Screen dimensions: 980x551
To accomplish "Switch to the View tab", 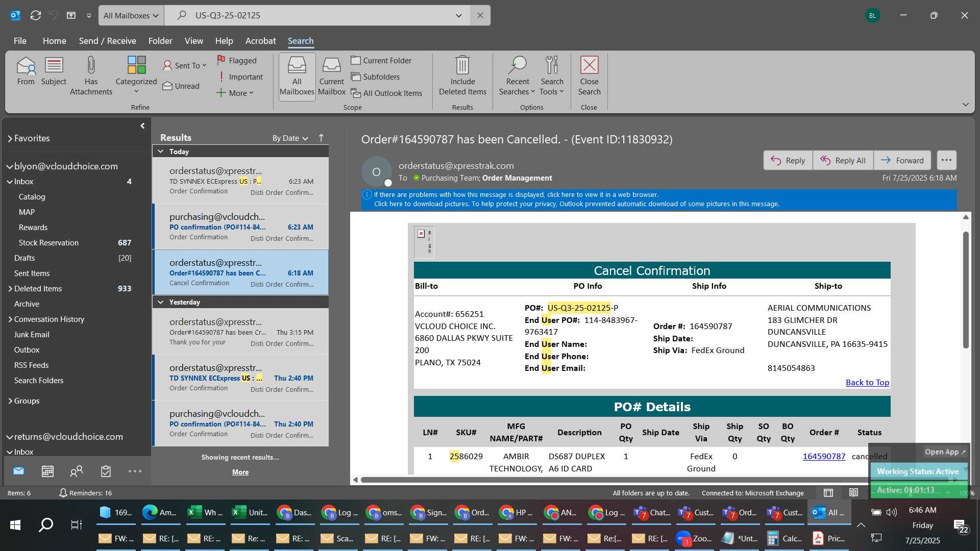I will [193, 41].
